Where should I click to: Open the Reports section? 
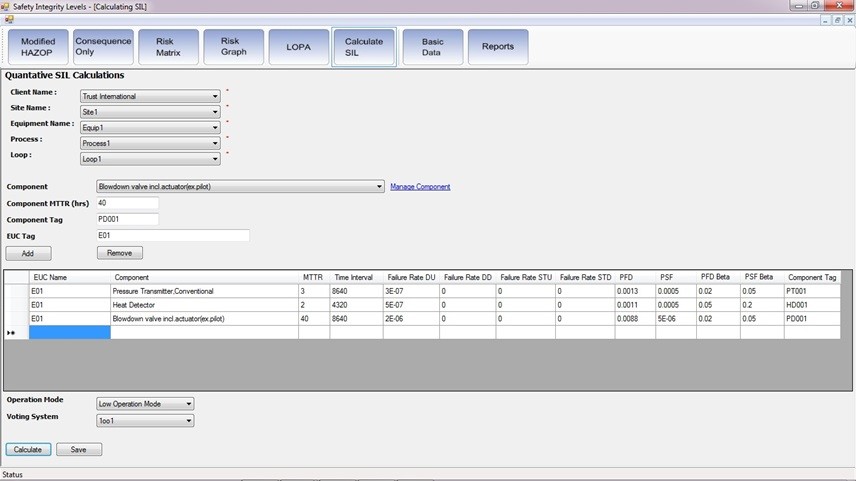pos(497,47)
